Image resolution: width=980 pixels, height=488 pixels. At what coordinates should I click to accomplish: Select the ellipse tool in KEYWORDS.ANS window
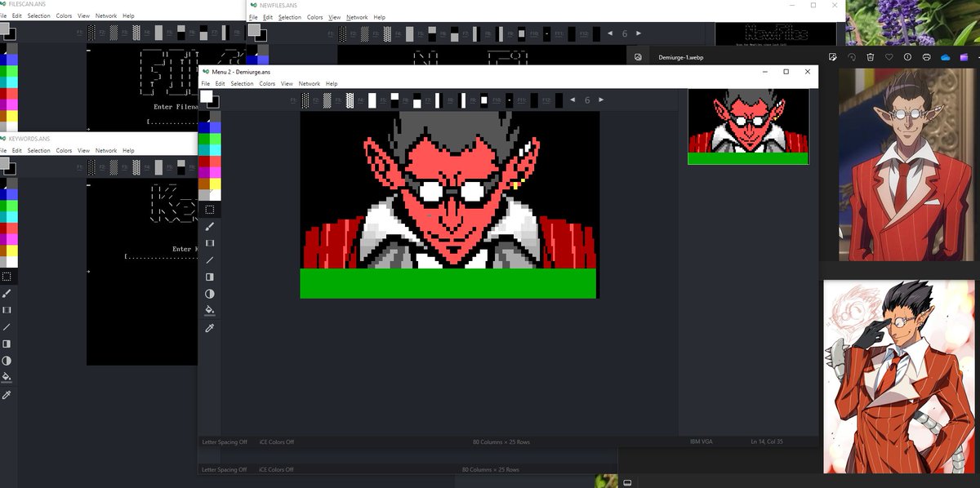coord(7,361)
